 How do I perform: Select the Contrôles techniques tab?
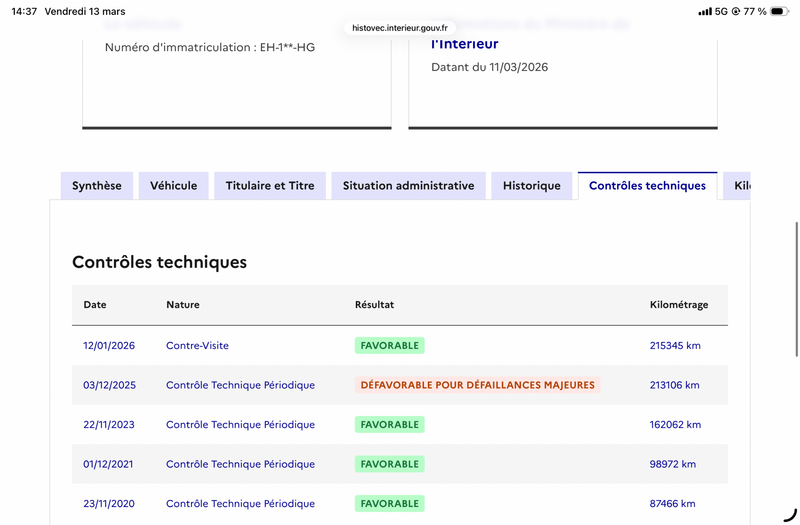point(647,186)
